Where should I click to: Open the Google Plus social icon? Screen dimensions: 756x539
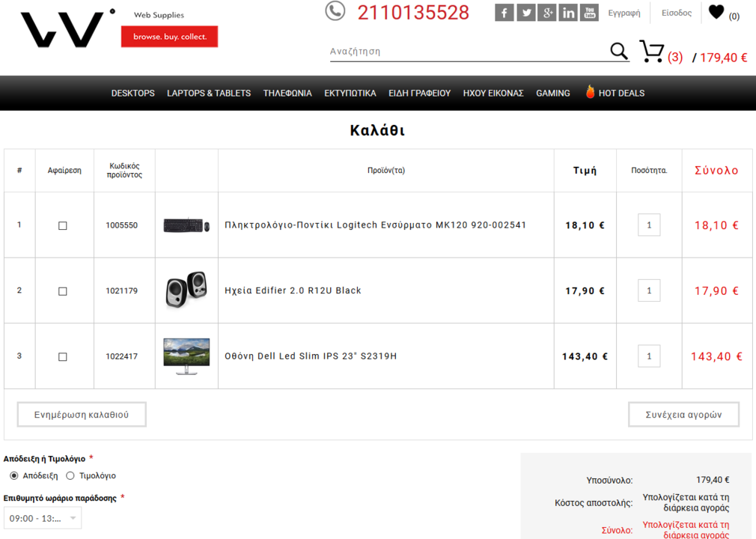coord(547,13)
